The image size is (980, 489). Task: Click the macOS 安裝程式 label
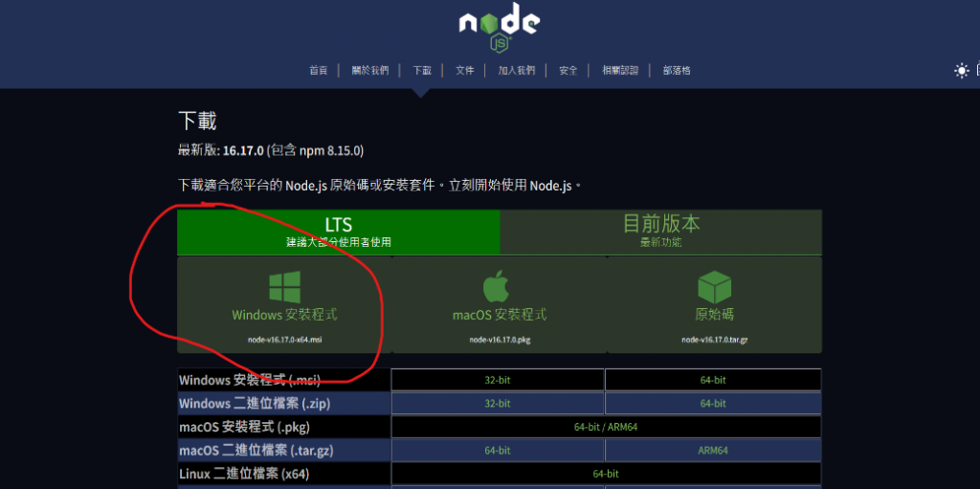500,315
